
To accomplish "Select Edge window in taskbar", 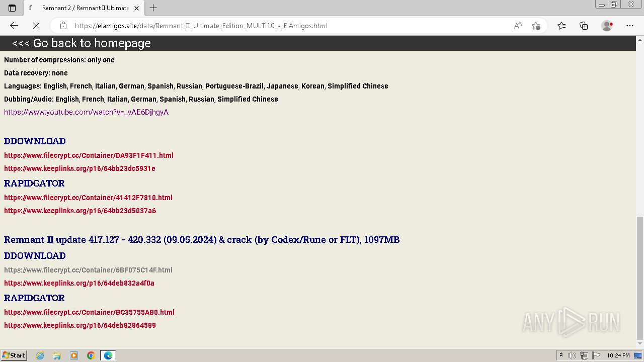I will click(x=108, y=355).
